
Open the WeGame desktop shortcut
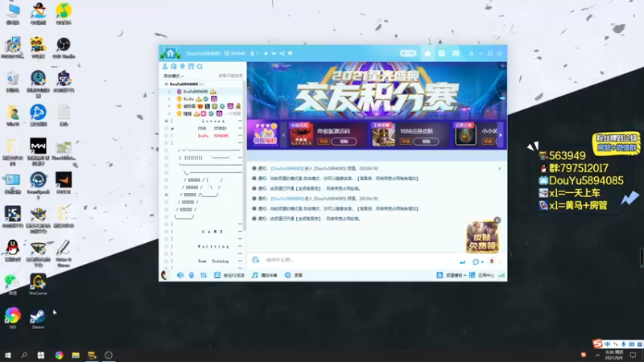pos(38,285)
